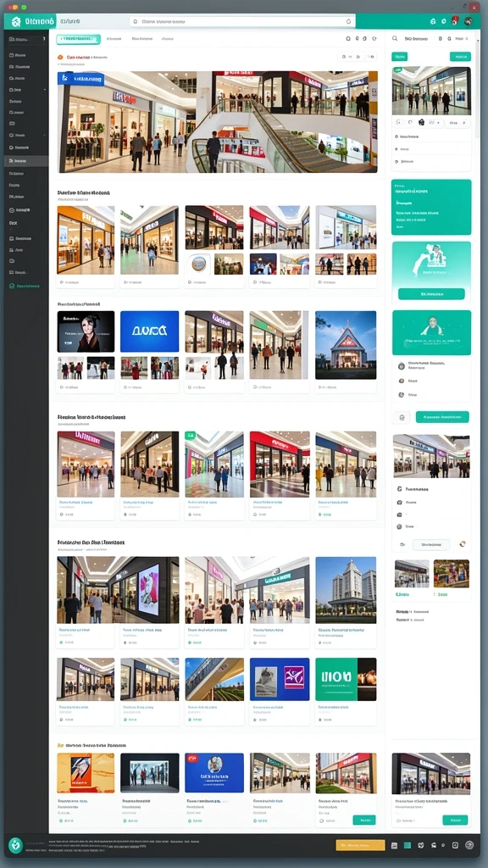Select the highlighted teal tab above the content

79,39
